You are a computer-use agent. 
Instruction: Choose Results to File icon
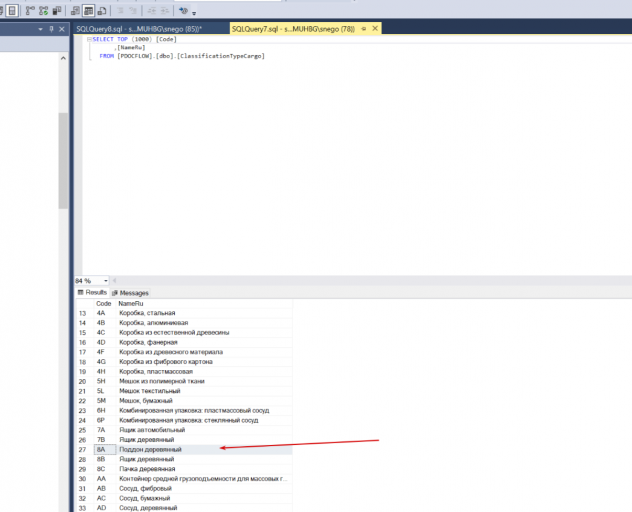pos(102,11)
